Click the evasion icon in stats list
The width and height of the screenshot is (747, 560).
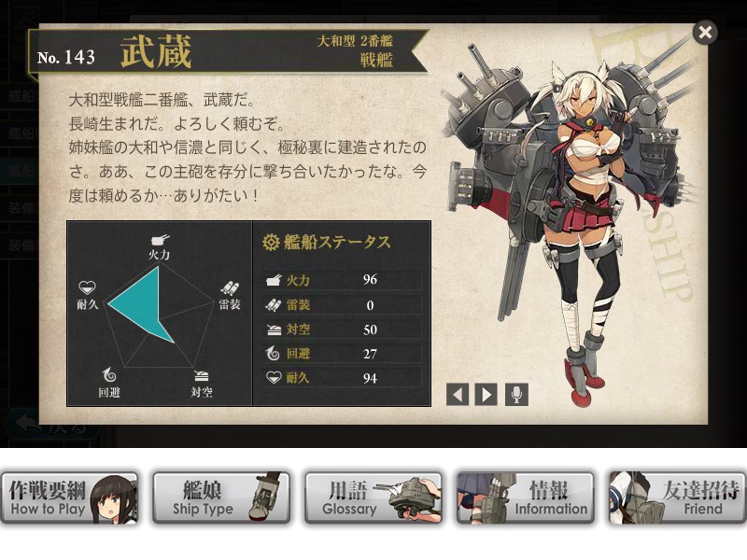274,354
